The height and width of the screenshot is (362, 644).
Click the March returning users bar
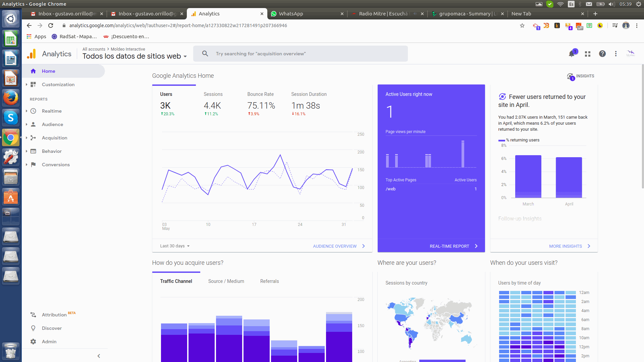point(528,176)
